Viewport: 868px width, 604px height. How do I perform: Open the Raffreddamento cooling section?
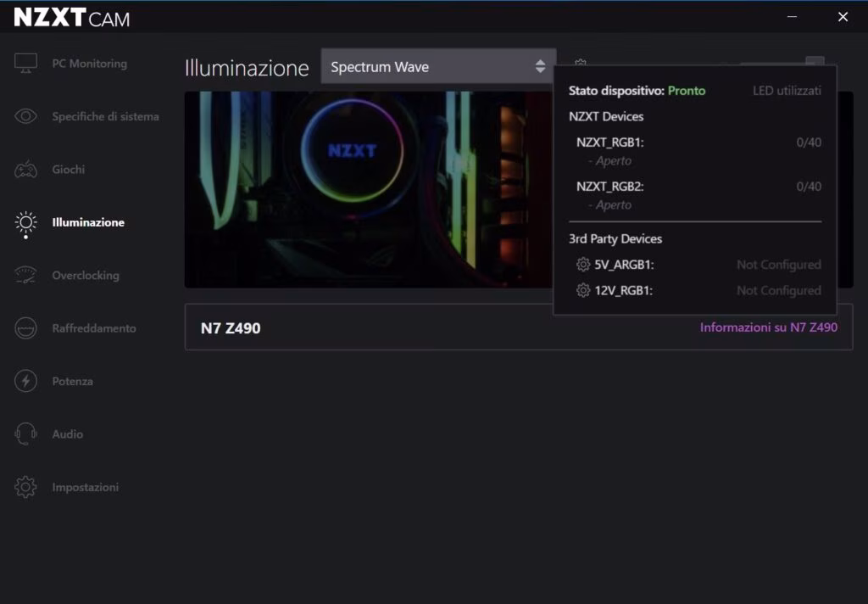tap(75, 328)
